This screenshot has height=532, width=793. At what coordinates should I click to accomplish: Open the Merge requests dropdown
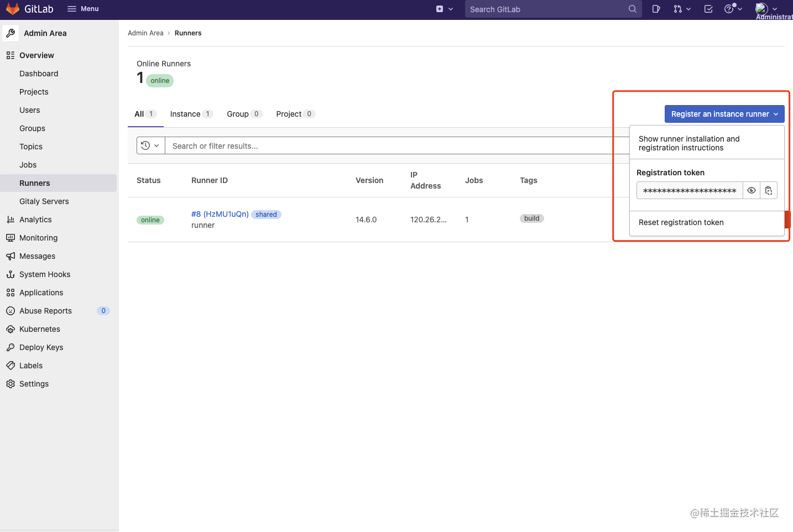pyautogui.click(x=682, y=9)
